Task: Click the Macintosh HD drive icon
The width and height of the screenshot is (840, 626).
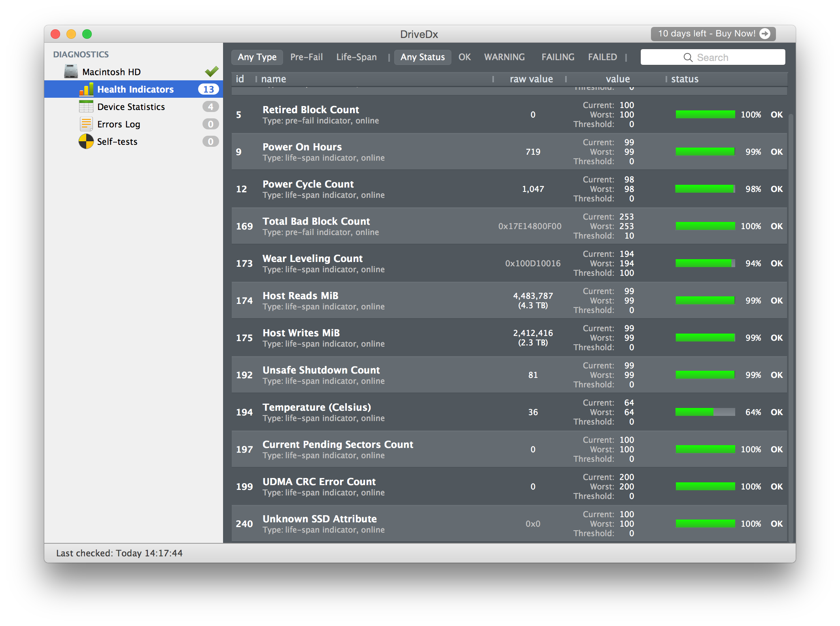Action: tap(71, 72)
